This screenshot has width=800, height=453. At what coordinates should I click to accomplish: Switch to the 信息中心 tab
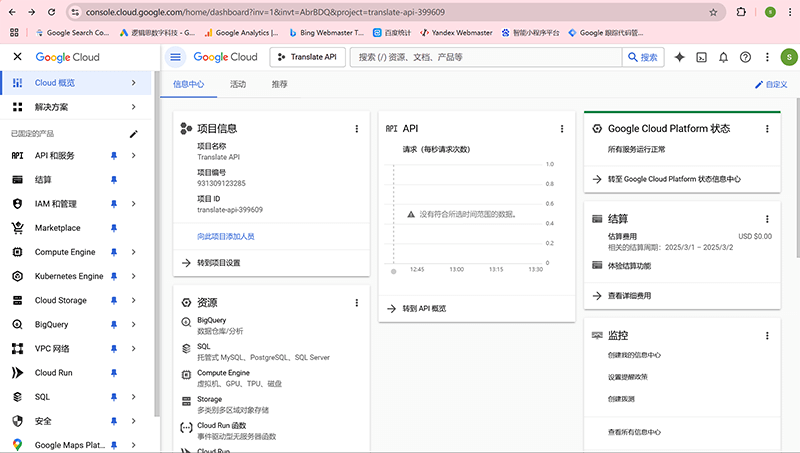188,84
